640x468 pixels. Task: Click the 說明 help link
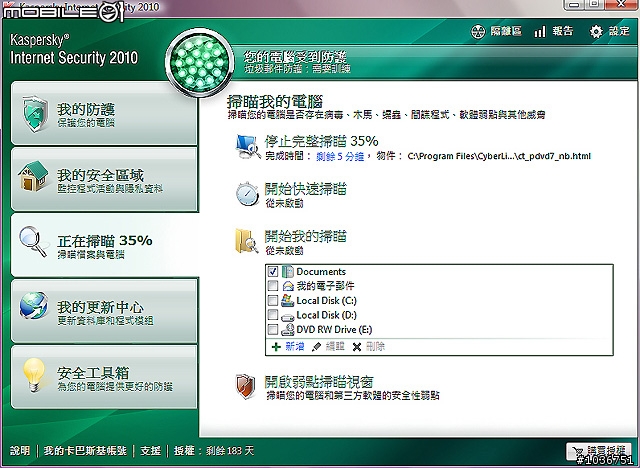pyautogui.click(x=20, y=450)
